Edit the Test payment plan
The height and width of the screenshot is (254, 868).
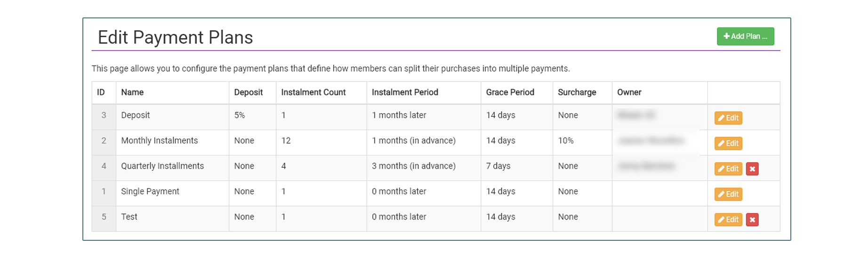(x=728, y=220)
